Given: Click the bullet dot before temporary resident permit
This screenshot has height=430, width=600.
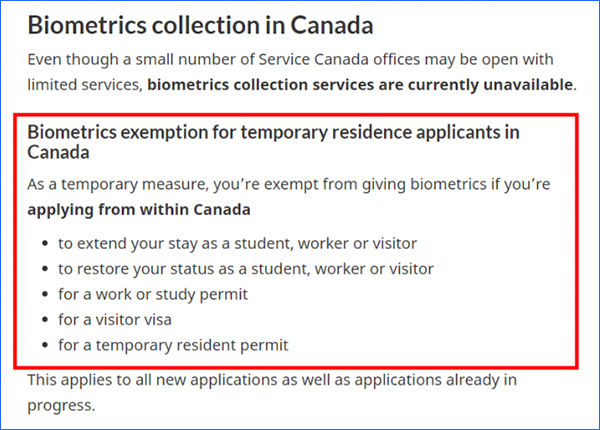Looking at the screenshot, I should [x=45, y=345].
